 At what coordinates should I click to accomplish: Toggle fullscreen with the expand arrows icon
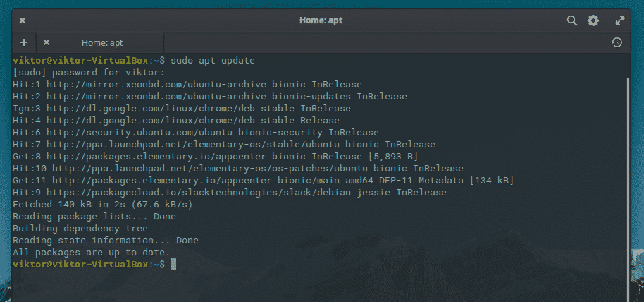pyautogui.click(x=619, y=20)
